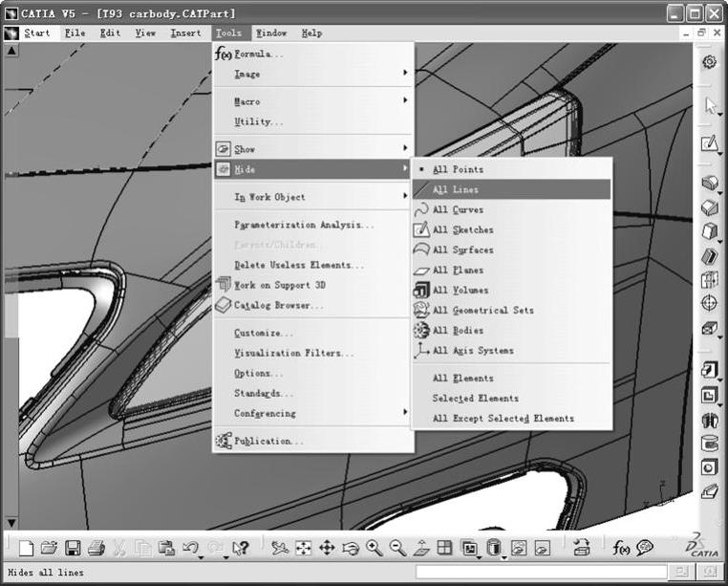Choose All Sketches in Hide submenu
The height and width of the screenshot is (586, 728).
click(x=512, y=229)
